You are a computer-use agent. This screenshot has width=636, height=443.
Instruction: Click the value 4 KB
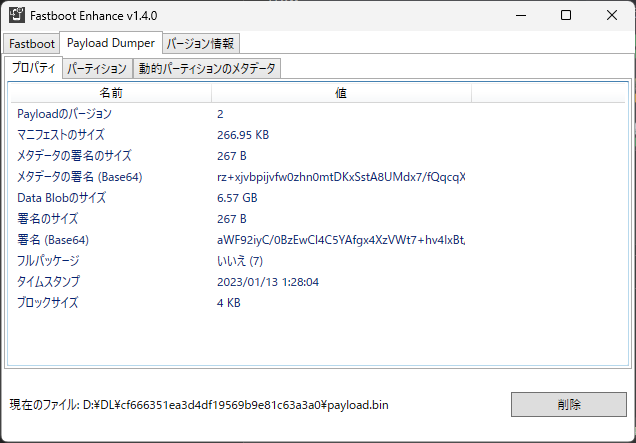pos(229,303)
